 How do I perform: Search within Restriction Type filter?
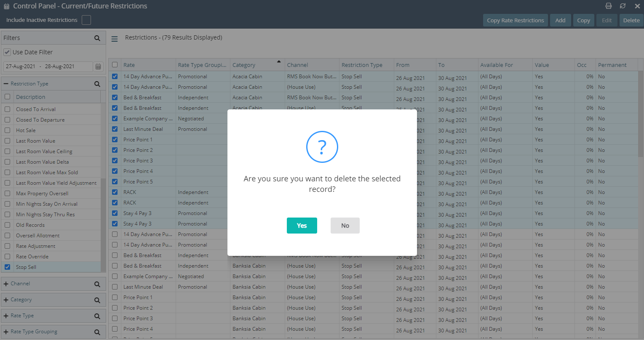[97, 84]
